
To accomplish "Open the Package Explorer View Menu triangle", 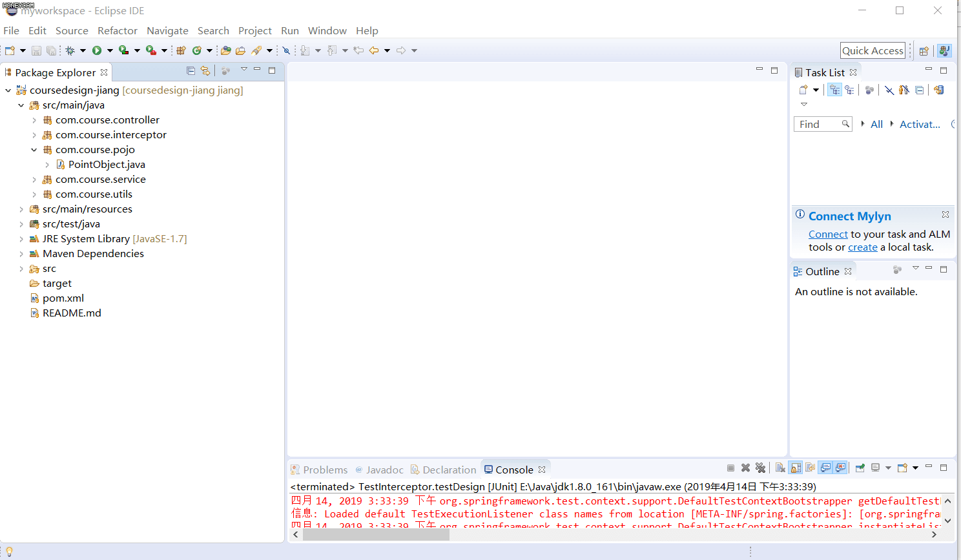I will [244, 68].
